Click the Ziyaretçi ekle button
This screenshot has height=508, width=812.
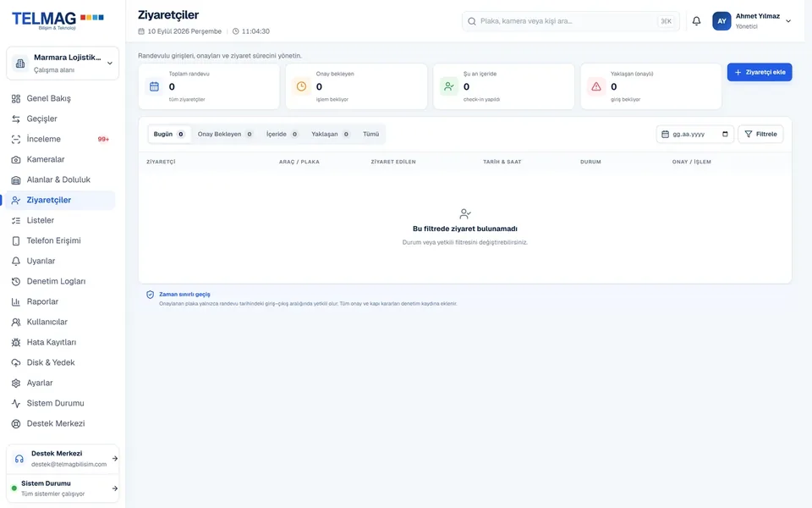point(760,73)
